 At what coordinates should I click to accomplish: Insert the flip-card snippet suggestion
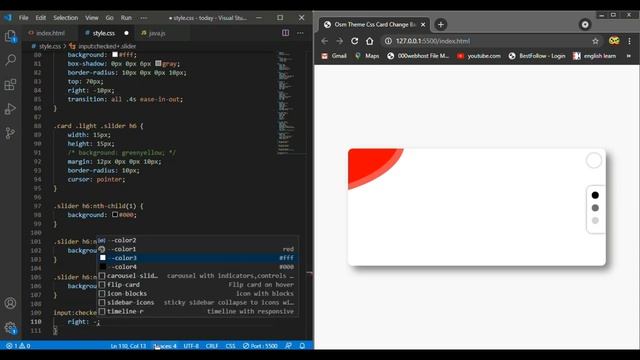point(198,285)
